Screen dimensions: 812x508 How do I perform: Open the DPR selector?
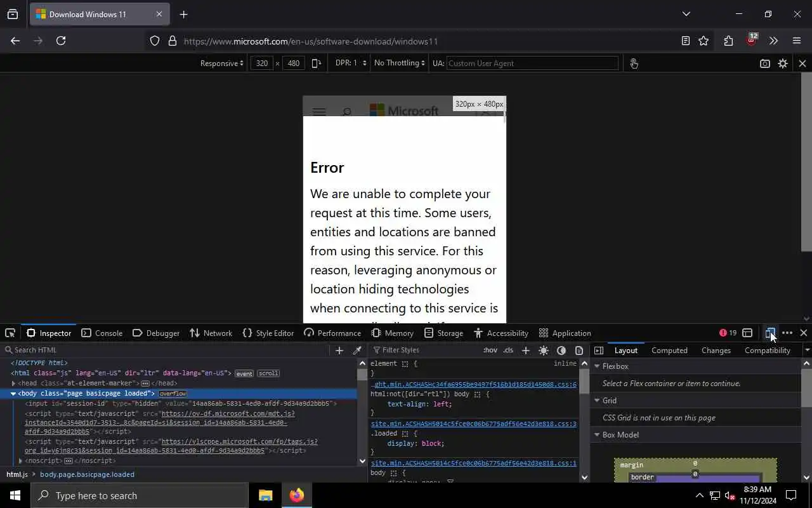coord(351,63)
